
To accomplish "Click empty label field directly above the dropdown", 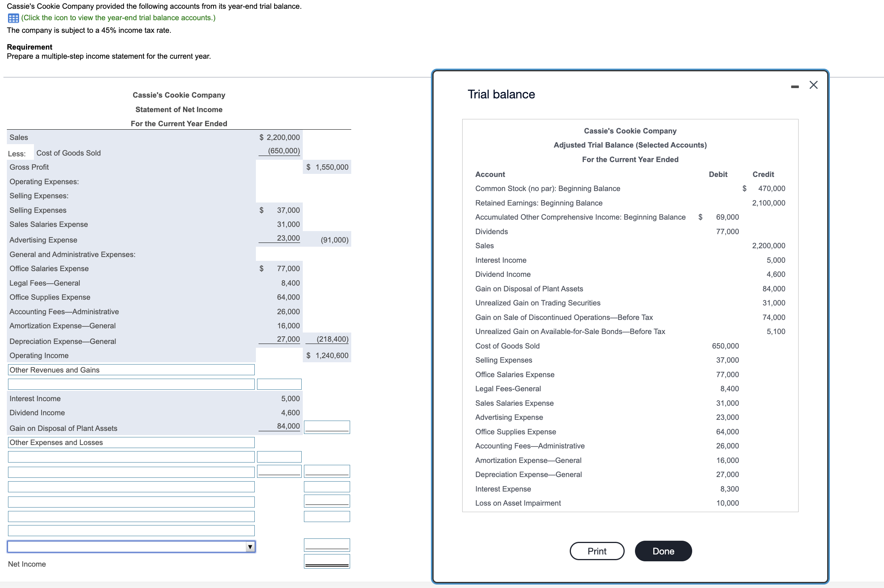I will [131, 530].
